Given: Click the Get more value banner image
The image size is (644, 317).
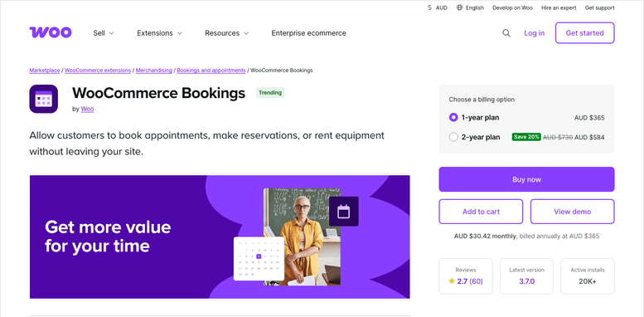Looking at the screenshot, I should click(x=220, y=237).
